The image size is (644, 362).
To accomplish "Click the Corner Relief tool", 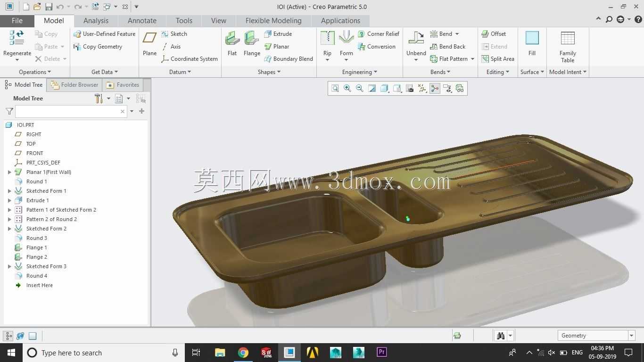I will coord(378,34).
